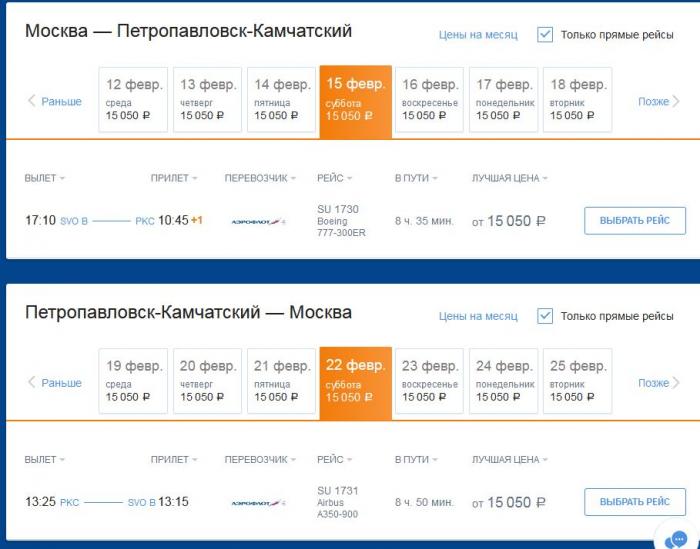The height and width of the screenshot is (549, 700).
Task: Go to earlier dates for Moscow departure
Action: 54,101
